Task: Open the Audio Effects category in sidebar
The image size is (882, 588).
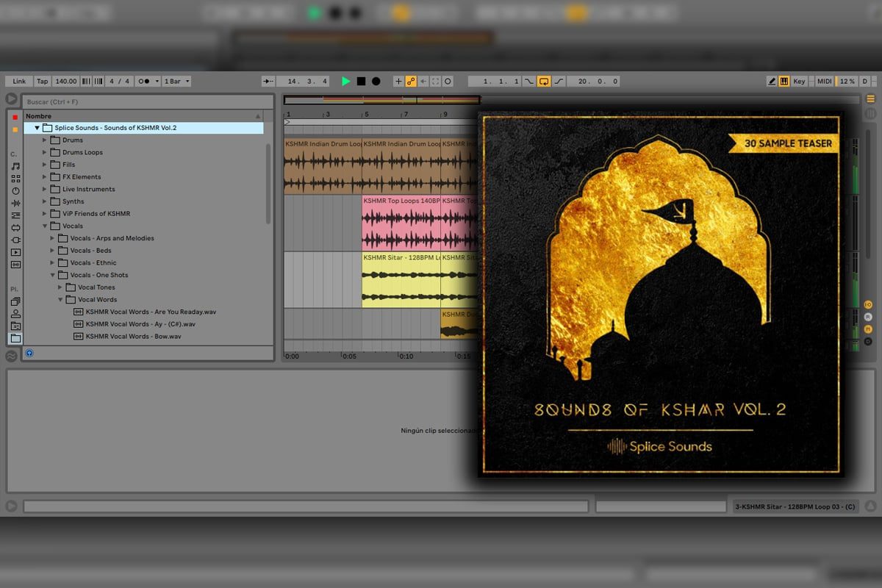Action: click(x=15, y=203)
